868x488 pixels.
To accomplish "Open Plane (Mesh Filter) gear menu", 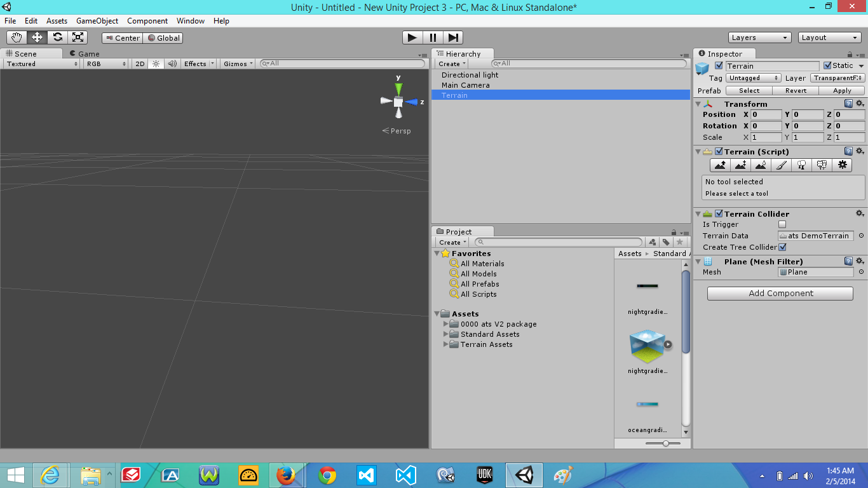I will pyautogui.click(x=860, y=261).
